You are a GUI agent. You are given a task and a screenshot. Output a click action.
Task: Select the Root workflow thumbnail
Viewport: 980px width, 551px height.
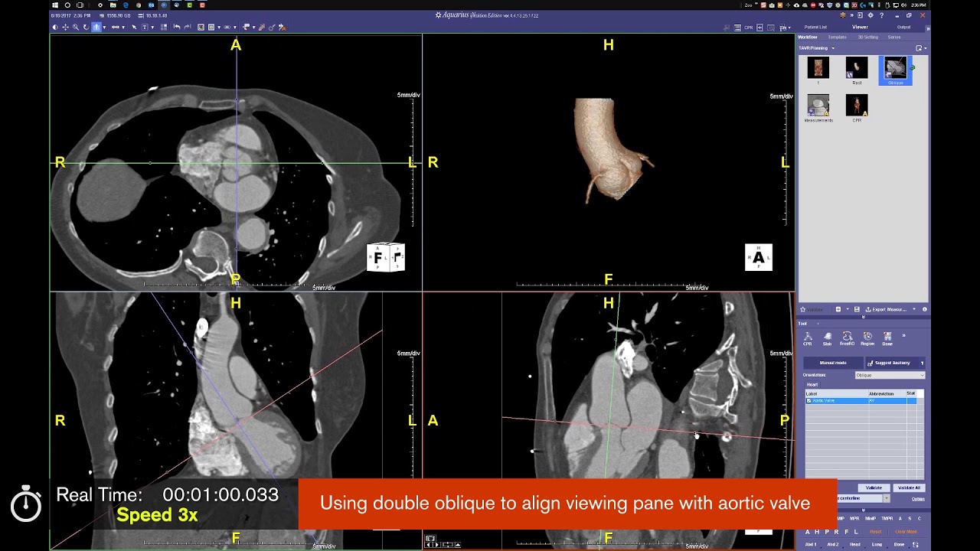pos(857,70)
